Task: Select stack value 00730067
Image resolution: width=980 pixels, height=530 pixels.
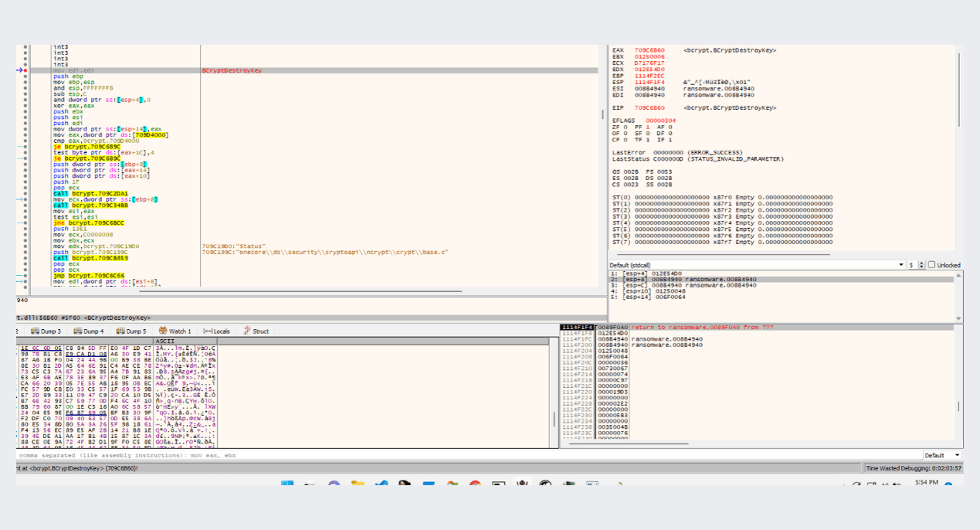Action: (613, 368)
